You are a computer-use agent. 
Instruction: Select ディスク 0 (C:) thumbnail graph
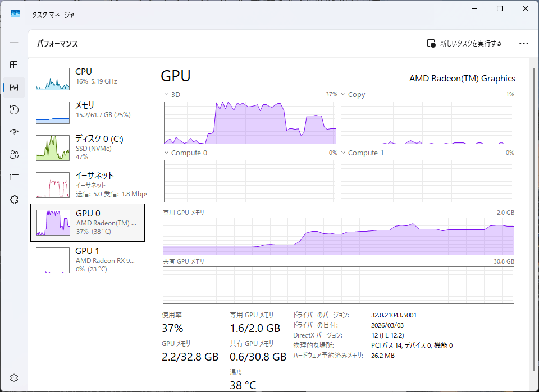click(x=52, y=147)
